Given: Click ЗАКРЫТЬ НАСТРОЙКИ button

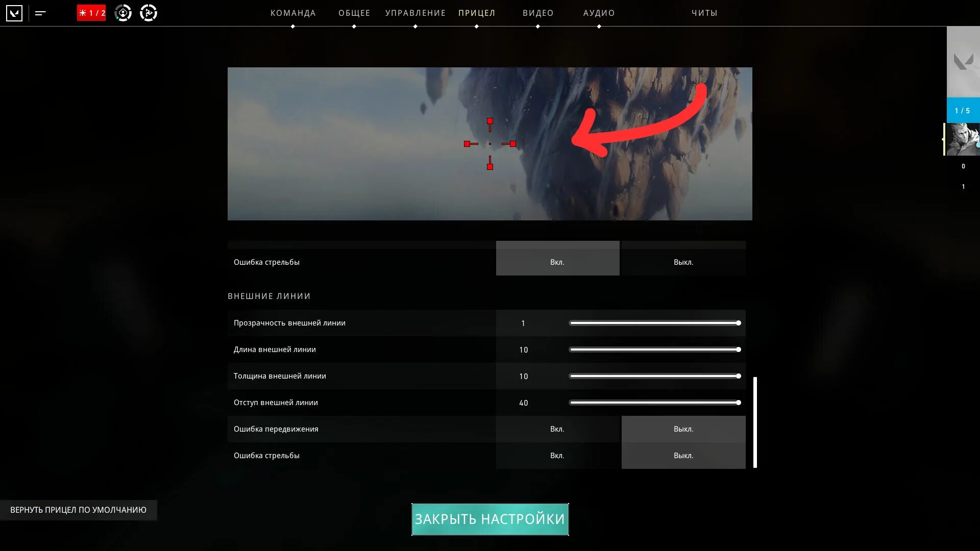Looking at the screenshot, I should 489,519.
